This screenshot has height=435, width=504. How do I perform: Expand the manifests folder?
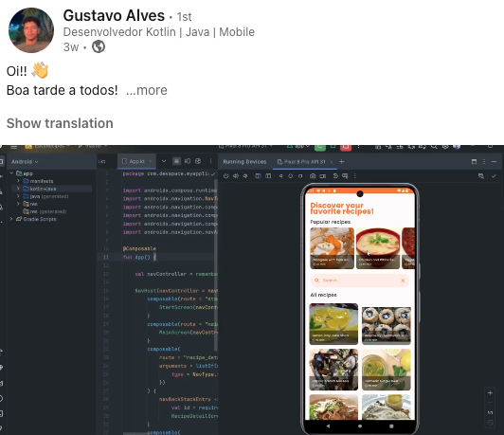click(18, 181)
